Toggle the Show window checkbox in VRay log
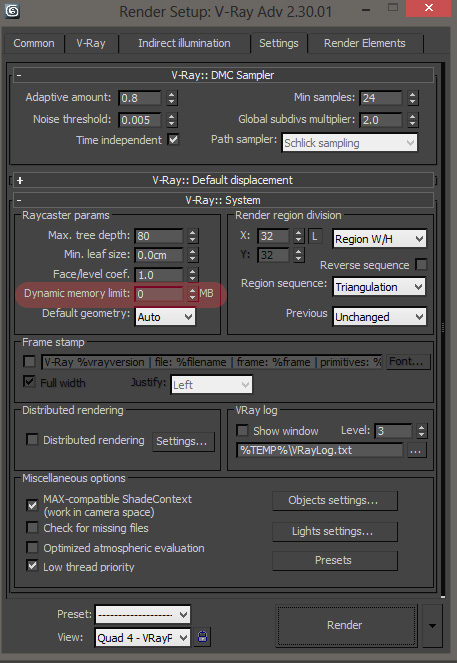 coord(242,431)
